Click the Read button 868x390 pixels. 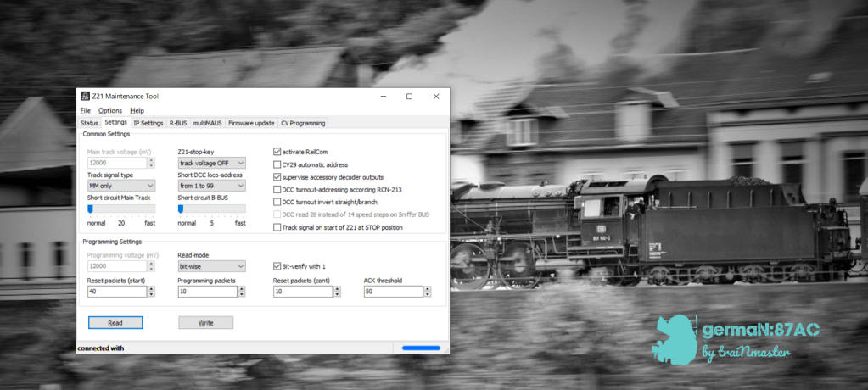pos(115,323)
